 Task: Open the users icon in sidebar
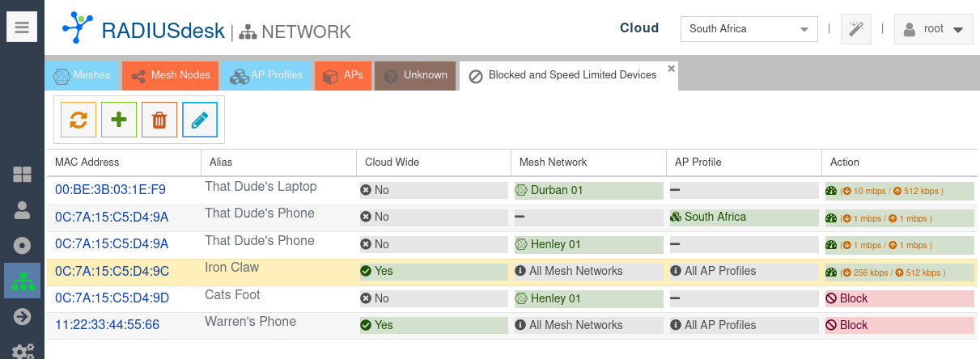[x=22, y=210]
